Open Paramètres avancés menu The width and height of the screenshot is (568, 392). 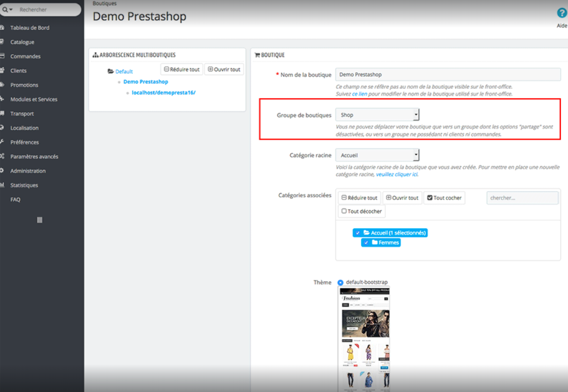point(34,157)
